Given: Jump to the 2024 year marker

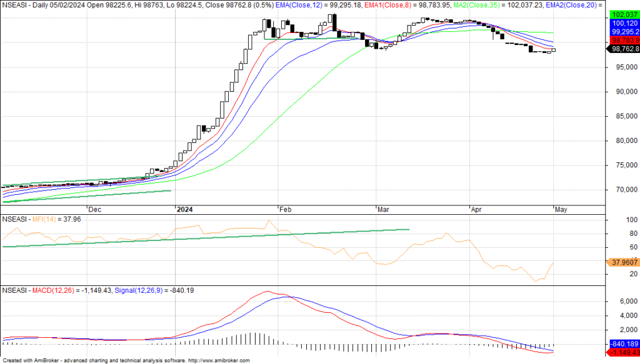Looking at the screenshot, I should [184, 210].
